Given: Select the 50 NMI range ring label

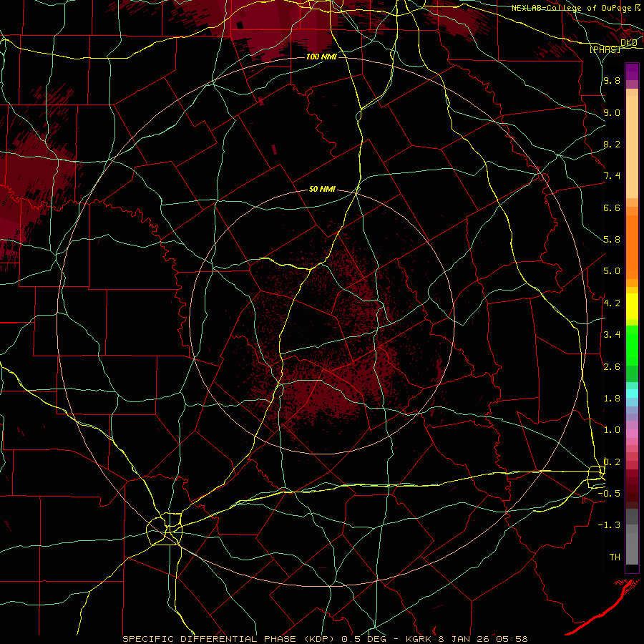Looking at the screenshot, I should click(323, 190).
